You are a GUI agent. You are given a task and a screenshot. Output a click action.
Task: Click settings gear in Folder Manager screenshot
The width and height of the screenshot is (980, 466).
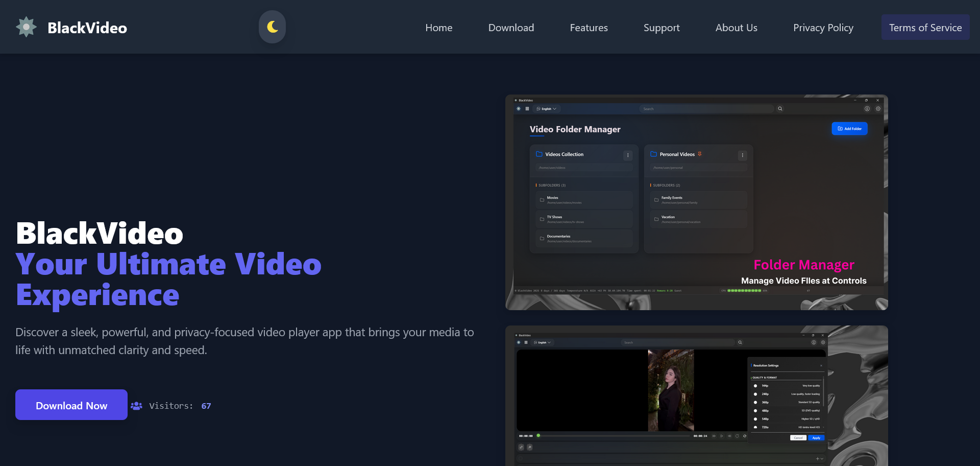(878, 108)
